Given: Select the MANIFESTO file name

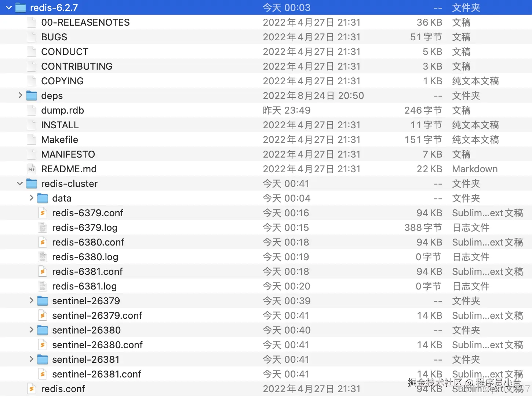Looking at the screenshot, I should [68, 154].
